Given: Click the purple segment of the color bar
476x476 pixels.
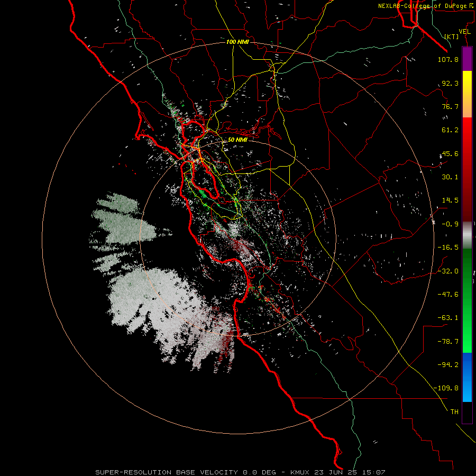Looking at the screenshot, I should [467, 59].
